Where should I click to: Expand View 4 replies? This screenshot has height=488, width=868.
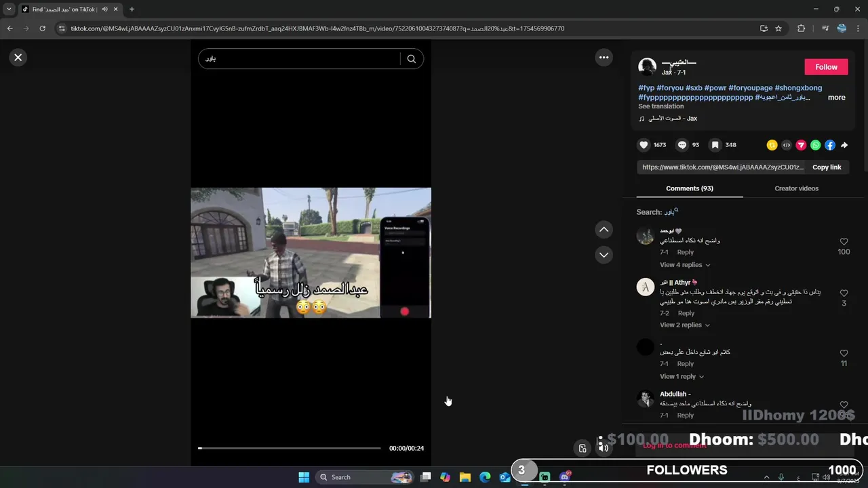685,265
